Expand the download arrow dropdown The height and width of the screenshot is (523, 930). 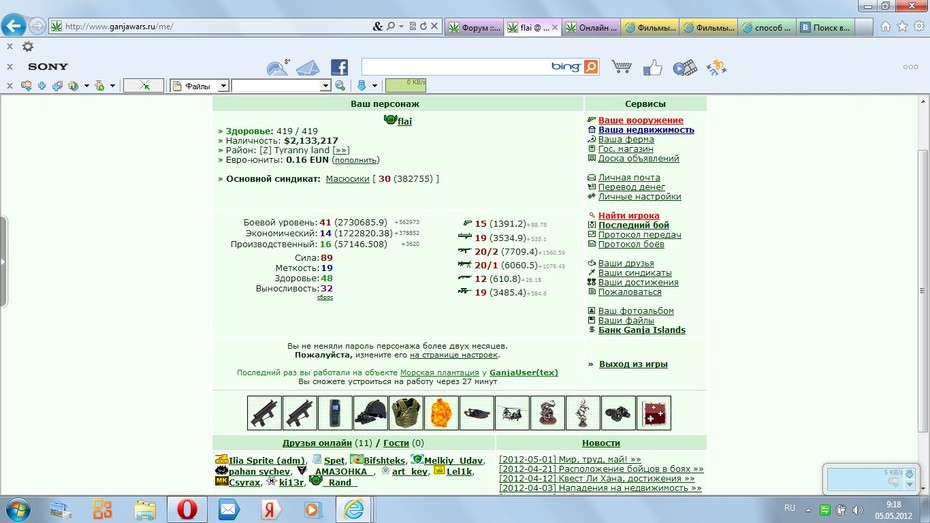point(375,86)
